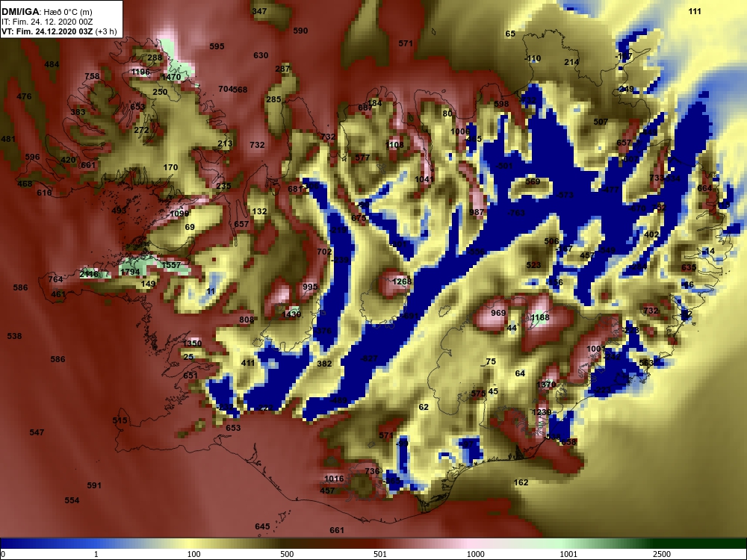This screenshot has width=747, height=560.
Task: Click the map value 538
Action: pos(15,336)
